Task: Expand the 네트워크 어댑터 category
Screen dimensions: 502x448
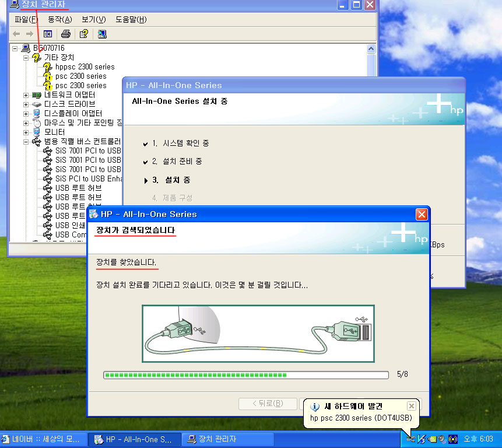Action: 26,95
